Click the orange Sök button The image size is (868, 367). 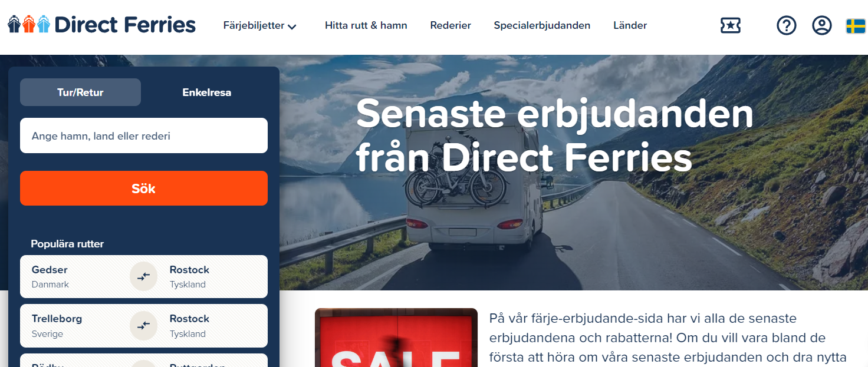pos(144,189)
